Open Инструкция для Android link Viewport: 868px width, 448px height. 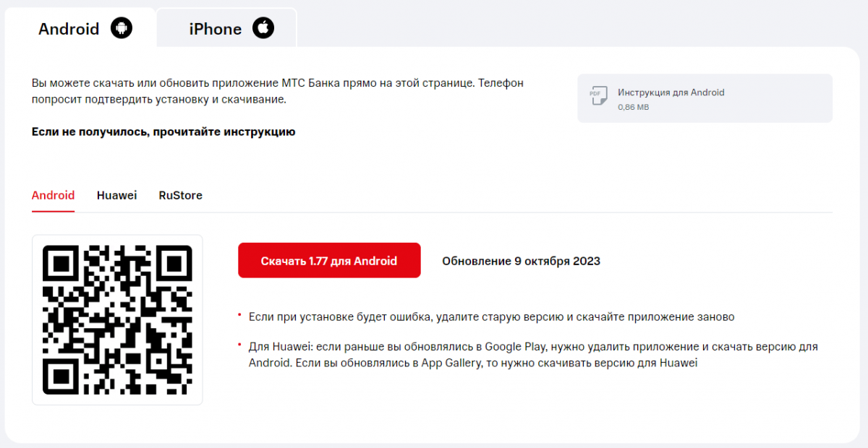tap(671, 92)
